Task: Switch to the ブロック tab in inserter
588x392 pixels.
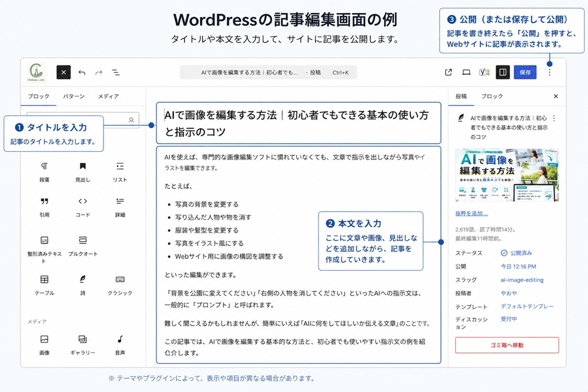Action: [x=39, y=96]
